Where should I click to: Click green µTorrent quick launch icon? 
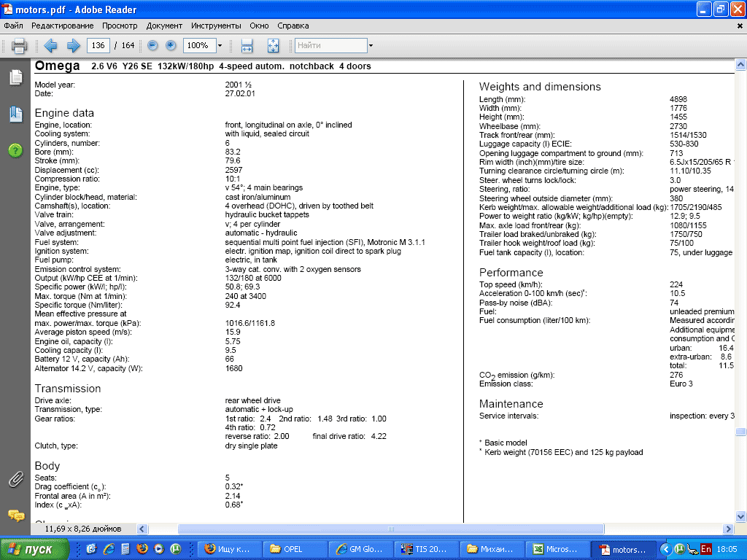point(176,549)
